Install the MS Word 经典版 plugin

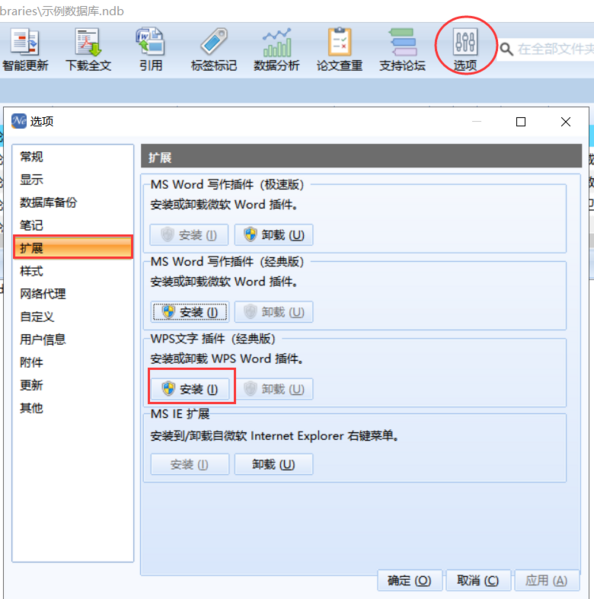click(189, 312)
